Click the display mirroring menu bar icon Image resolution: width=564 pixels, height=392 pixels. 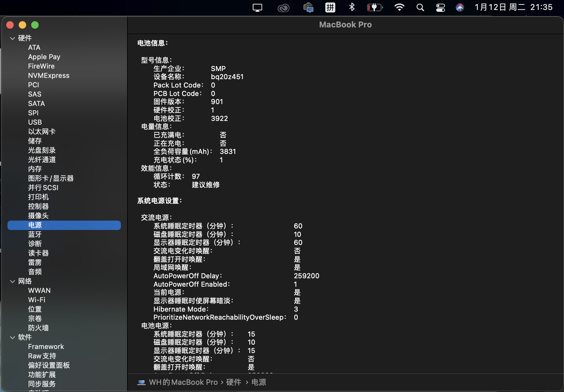click(x=257, y=8)
